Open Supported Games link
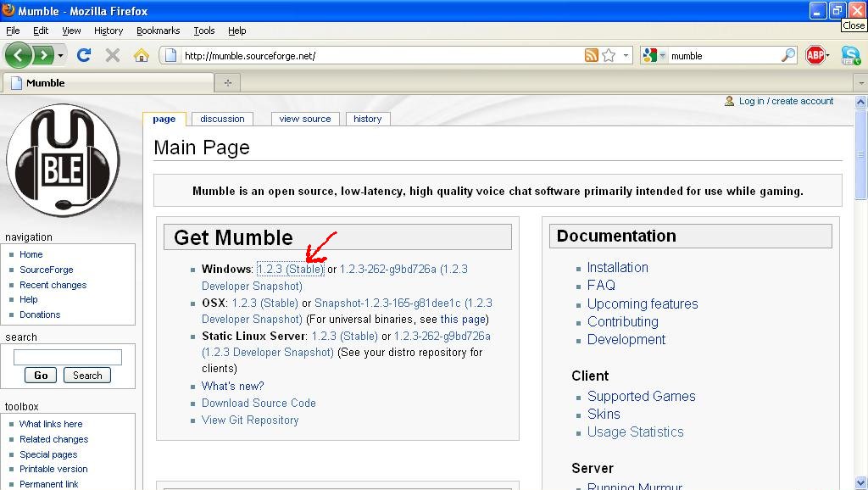This screenshot has height=490, width=868. tap(641, 397)
